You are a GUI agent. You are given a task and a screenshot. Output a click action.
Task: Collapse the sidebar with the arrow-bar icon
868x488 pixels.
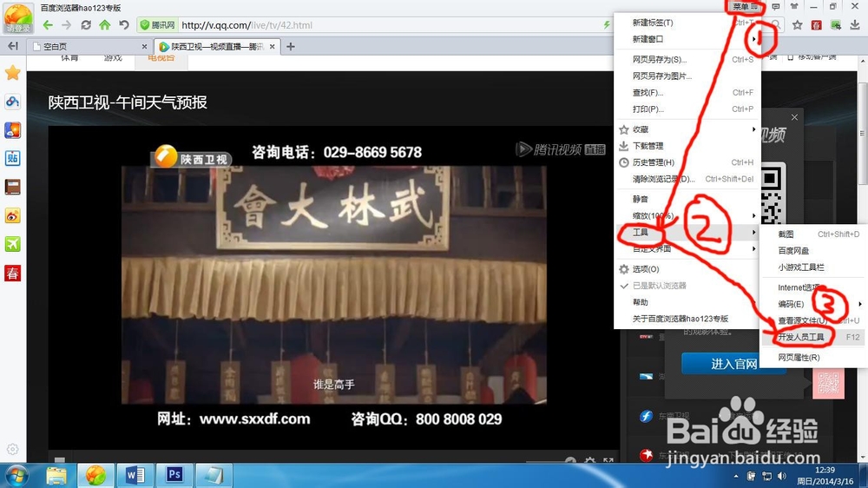12,47
